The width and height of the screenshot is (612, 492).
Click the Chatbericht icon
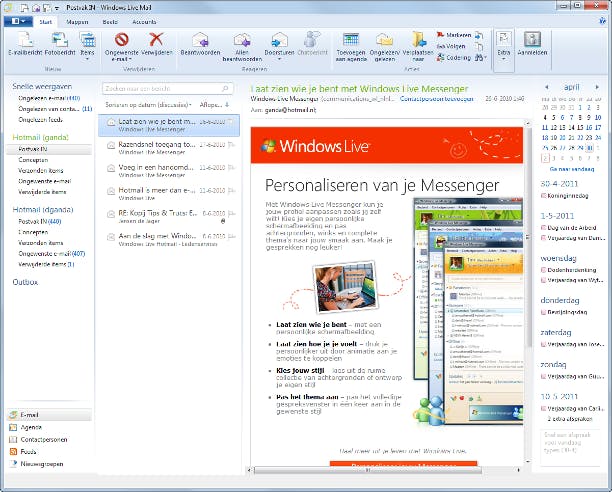(x=312, y=40)
